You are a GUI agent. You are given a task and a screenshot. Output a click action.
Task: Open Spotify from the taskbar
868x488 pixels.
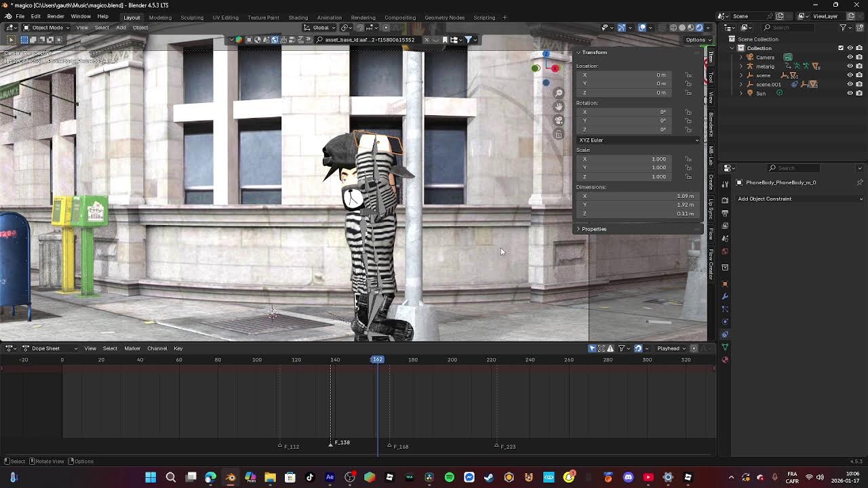pyautogui.click(x=449, y=477)
